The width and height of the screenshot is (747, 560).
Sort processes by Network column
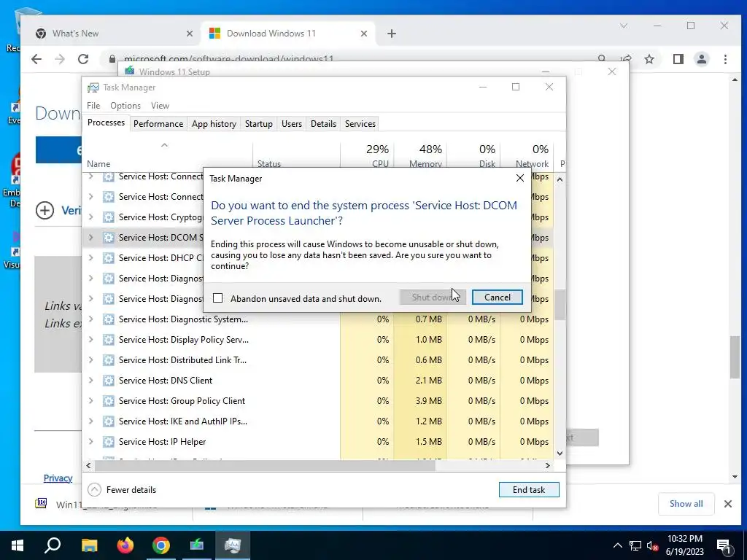[527, 156]
